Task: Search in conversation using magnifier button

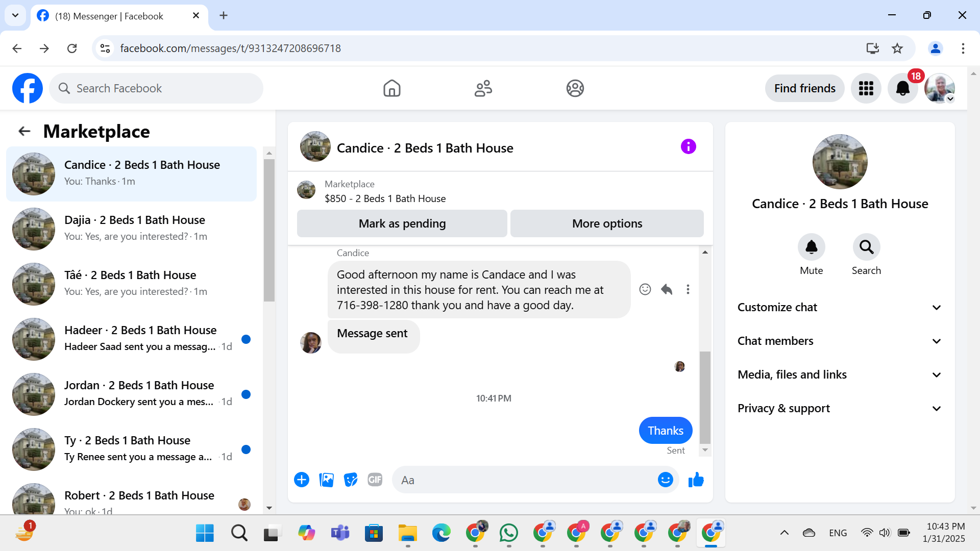Action: pyautogui.click(x=866, y=247)
